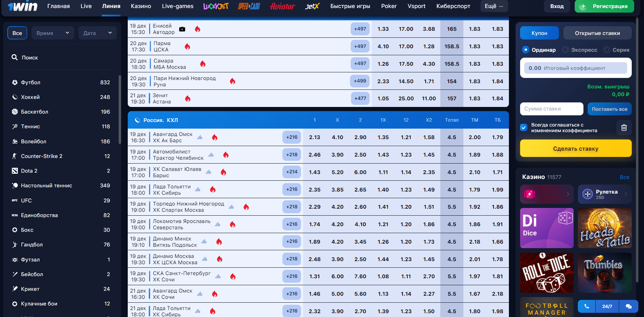Image resolution: width=644 pixels, height=317 pixels.
Task: Select the UFC icon
Action: 15,201
